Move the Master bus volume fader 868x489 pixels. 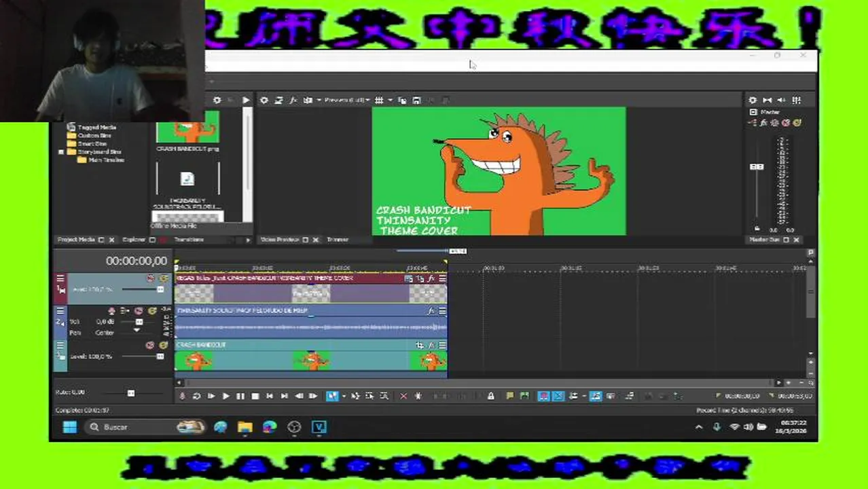click(757, 166)
